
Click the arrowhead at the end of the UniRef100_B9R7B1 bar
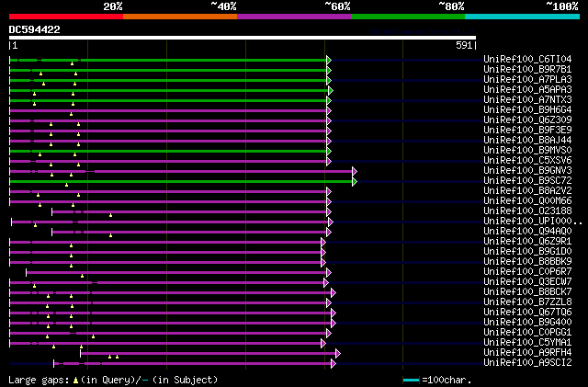pos(329,70)
